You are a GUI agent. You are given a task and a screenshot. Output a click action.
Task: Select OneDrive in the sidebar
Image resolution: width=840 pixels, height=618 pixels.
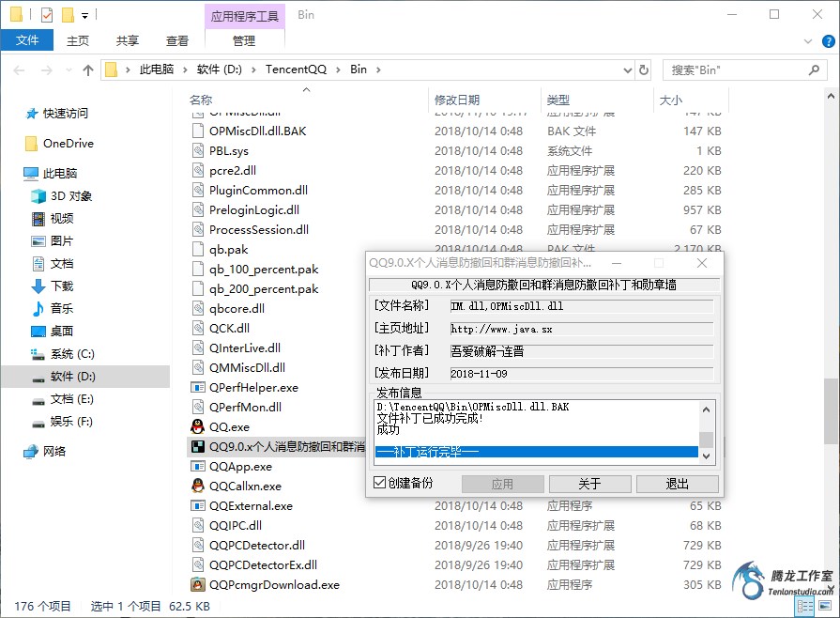[59, 143]
